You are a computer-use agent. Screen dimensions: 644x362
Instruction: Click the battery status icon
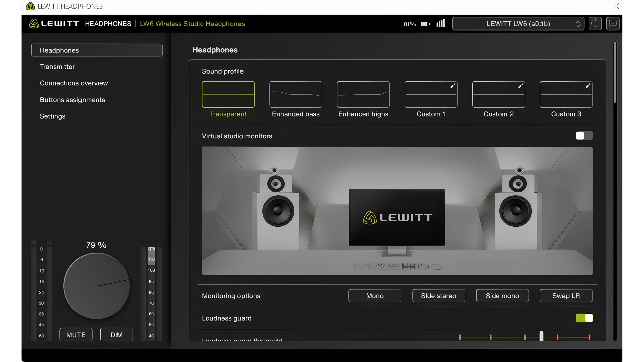pyautogui.click(x=425, y=24)
